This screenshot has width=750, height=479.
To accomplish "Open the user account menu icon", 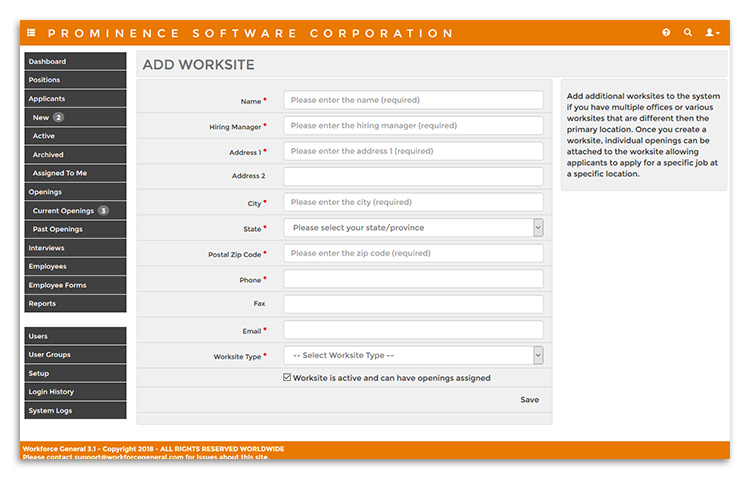I will click(712, 33).
